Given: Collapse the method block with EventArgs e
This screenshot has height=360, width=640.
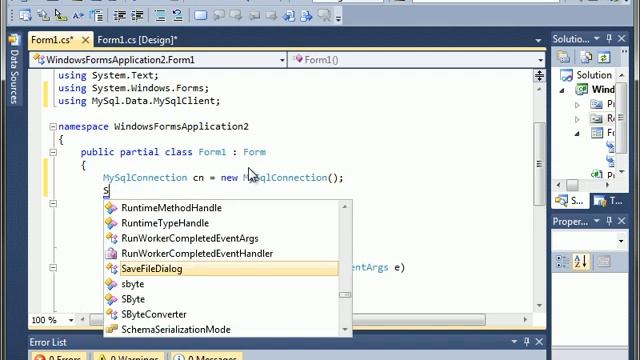Looking at the screenshot, I should pos(53,267).
